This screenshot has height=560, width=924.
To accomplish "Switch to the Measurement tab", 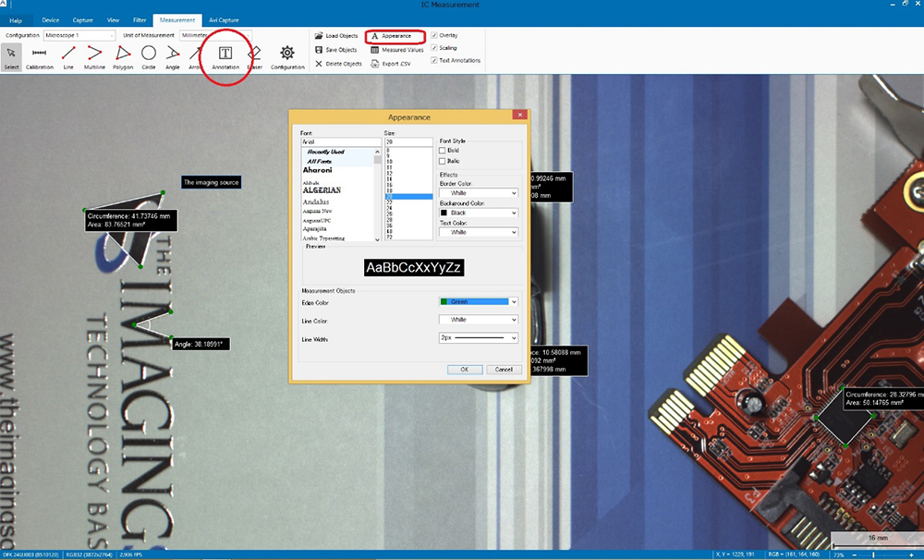I will pyautogui.click(x=177, y=20).
